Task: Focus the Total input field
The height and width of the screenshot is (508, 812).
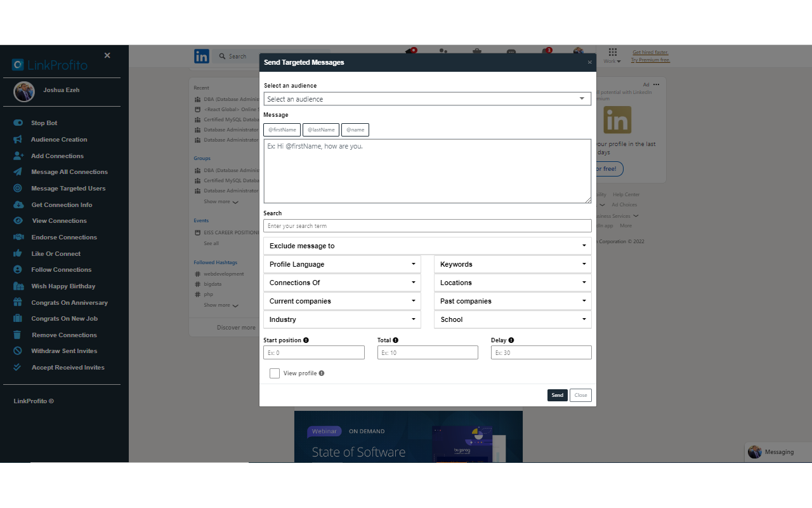Action: pos(428,352)
